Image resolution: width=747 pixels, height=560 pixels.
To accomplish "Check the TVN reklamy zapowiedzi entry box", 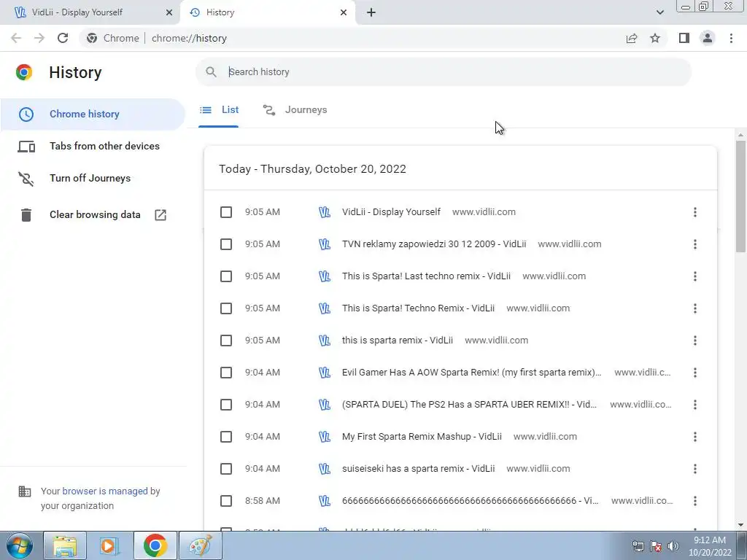I will [226, 244].
